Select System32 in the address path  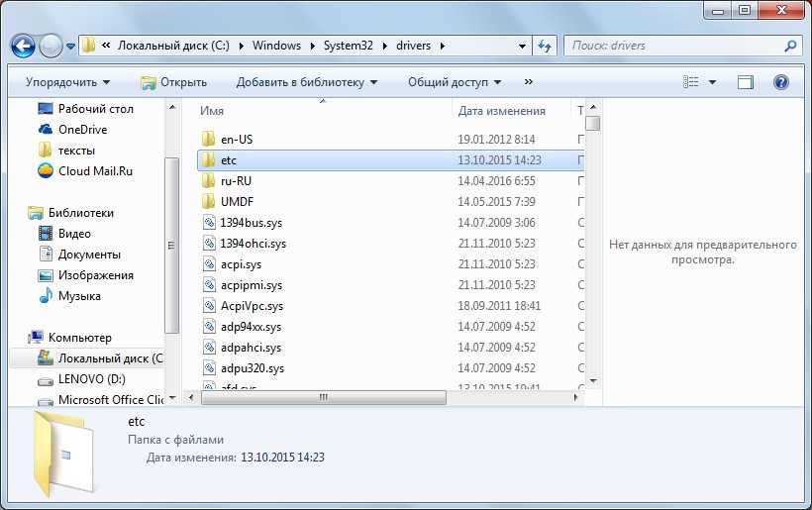click(348, 46)
